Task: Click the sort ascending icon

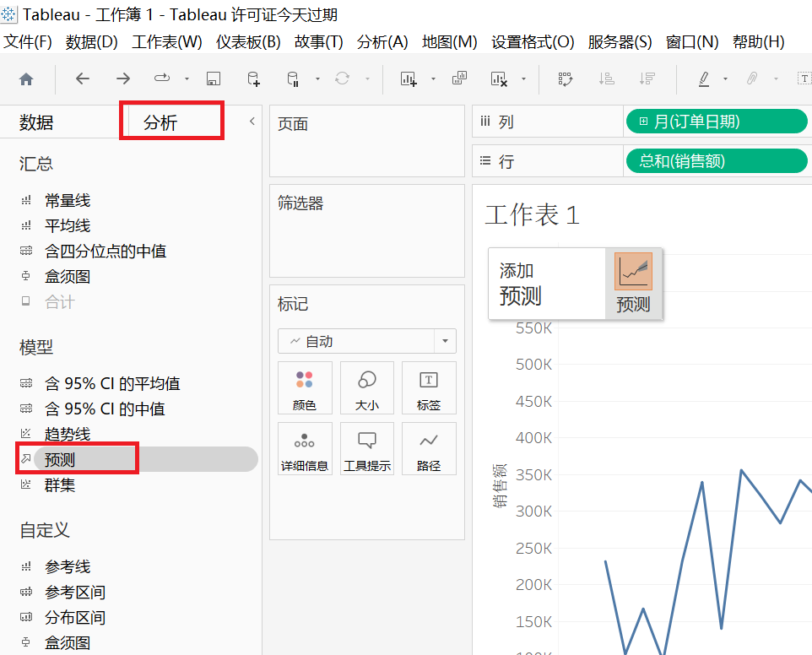Action: [x=606, y=78]
